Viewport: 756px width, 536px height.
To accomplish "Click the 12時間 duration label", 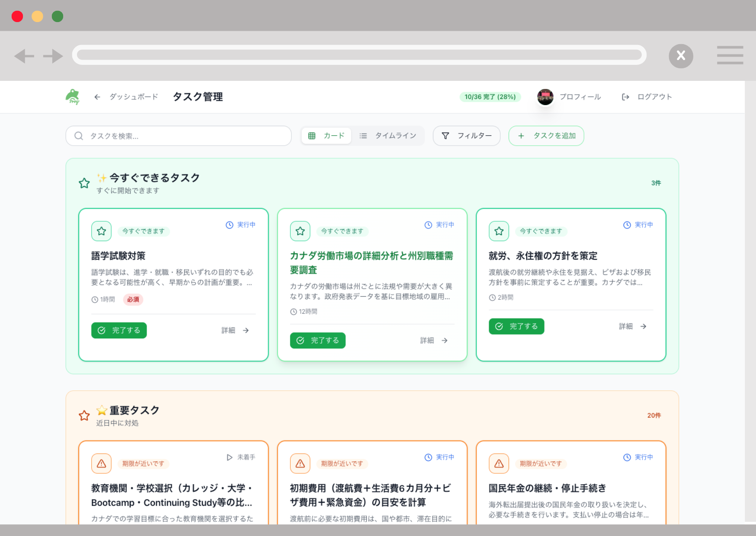I will tap(304, 312).
